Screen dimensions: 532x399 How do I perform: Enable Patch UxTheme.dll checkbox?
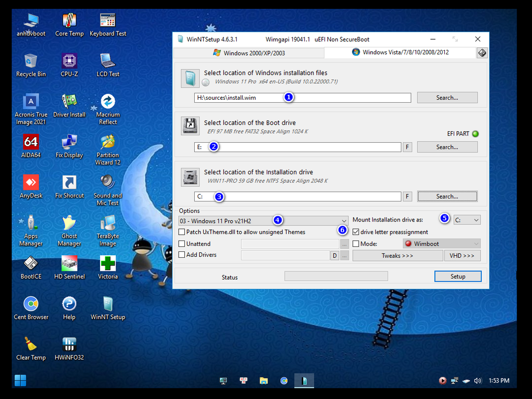[x=181, y=232]
